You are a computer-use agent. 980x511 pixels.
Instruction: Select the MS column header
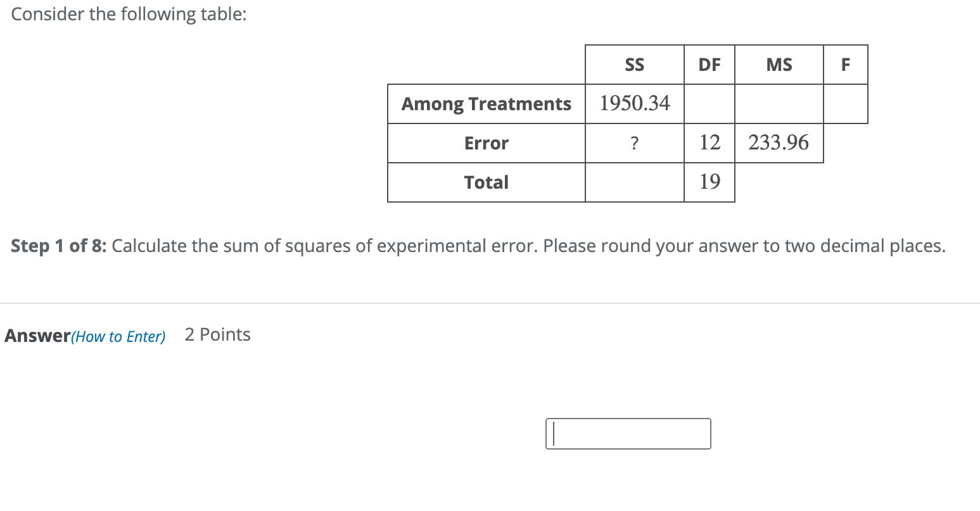[778, 65]
